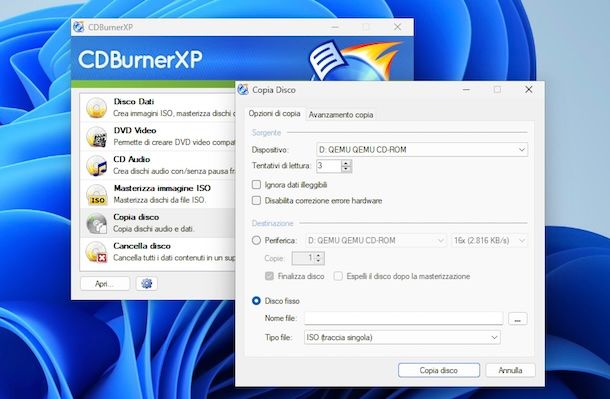The height and width of the screenshot is (399, 610).
Task: Switch to the Avanzamento copia tab
Action: click(x=341, y=115)
